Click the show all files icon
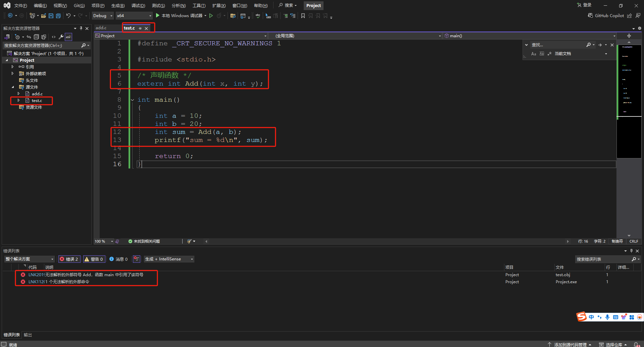Image resolution: width=644 pixels, height=347 pixels. [x=44, y=37]
